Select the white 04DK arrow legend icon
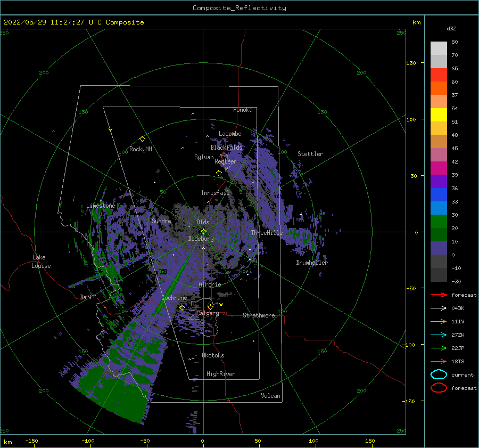This screenshot has height=448, width=479. 439,308
